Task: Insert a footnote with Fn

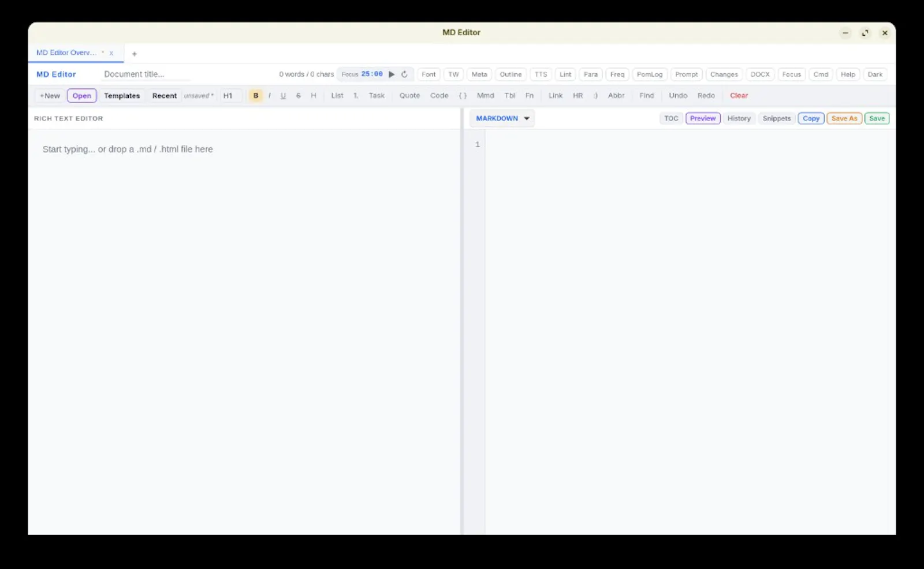Action: point(530,96)
